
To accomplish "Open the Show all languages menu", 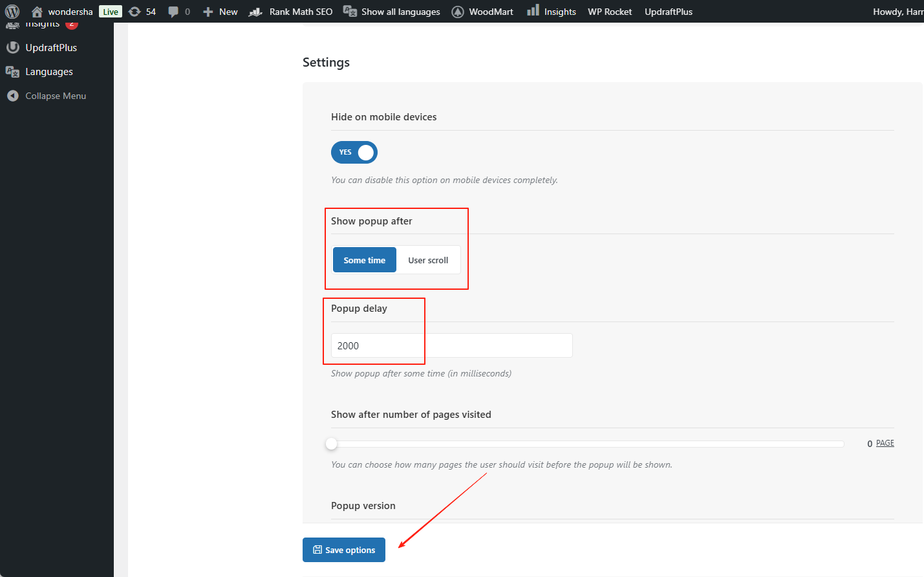I will coord(392,12).
